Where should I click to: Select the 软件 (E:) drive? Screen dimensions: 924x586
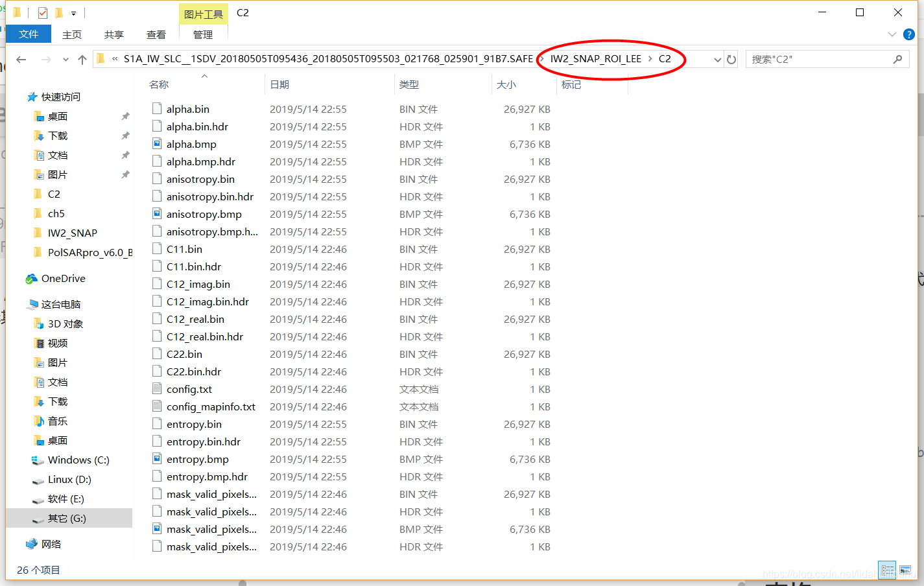pyautogui.click(x=65, y=499)
